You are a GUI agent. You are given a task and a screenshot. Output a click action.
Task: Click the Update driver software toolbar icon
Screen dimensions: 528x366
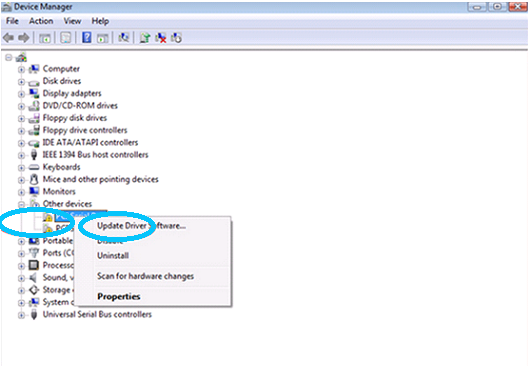(145, 38)
